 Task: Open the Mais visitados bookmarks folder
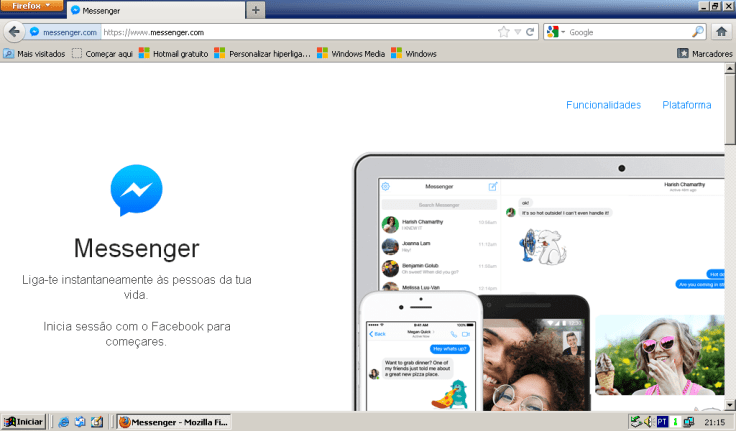coord(35,53)
